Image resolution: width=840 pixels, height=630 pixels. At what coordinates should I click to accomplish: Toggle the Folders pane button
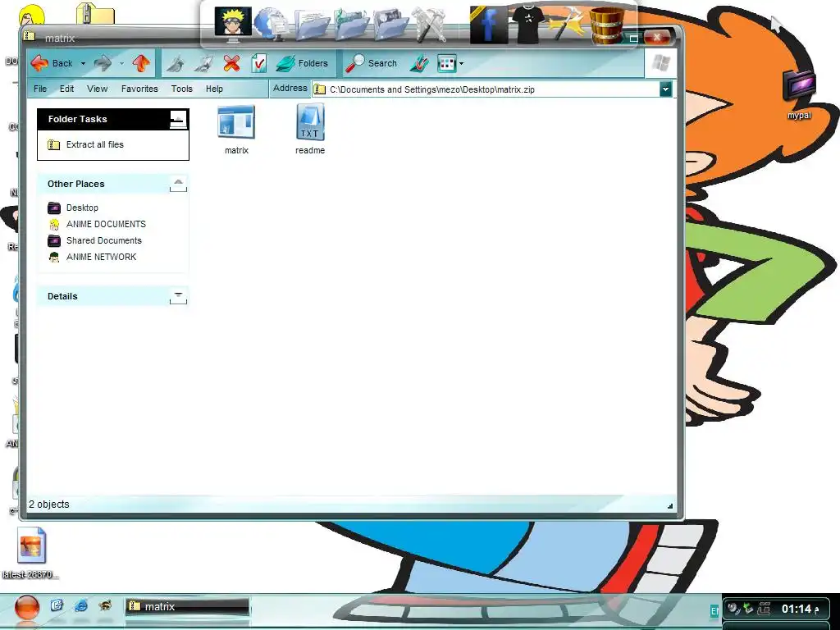(302, 63)
